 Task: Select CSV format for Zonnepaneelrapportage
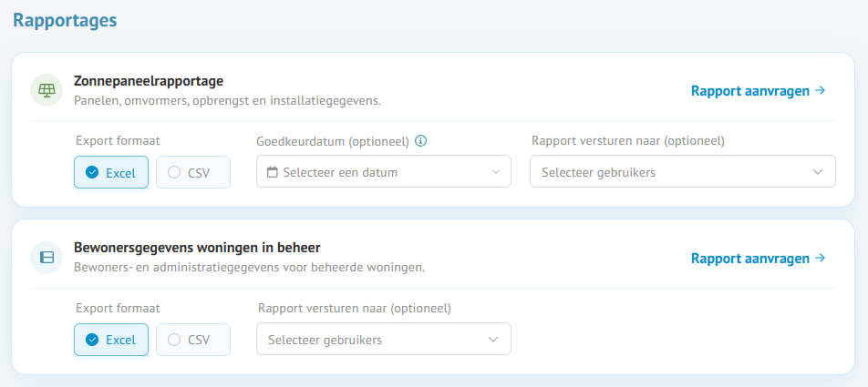coord(193,172)
